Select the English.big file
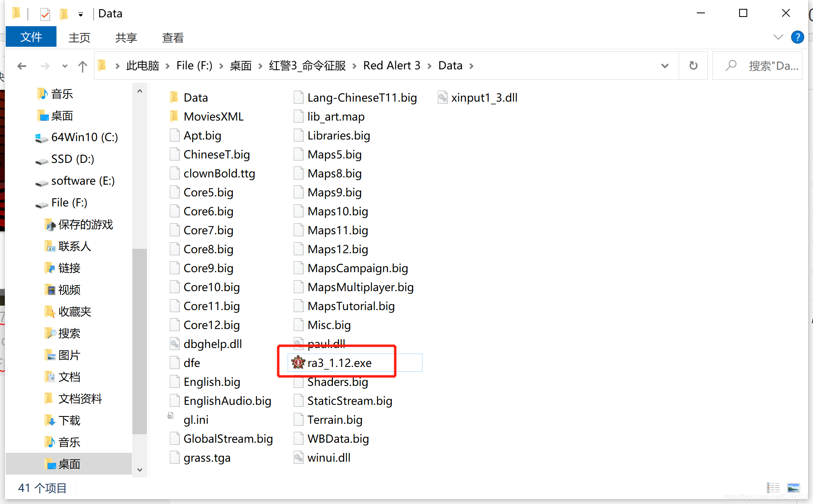The height and width of the screenshot is (504, 813). 205,382
